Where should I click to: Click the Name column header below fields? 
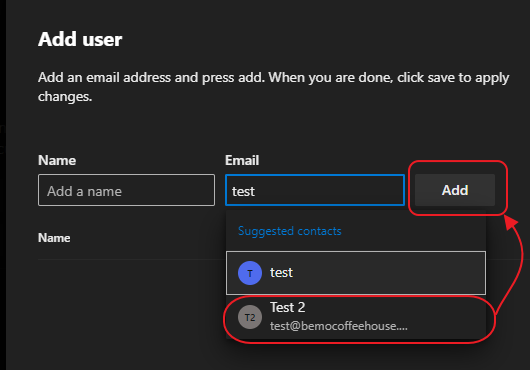click(x=54, y=238)
